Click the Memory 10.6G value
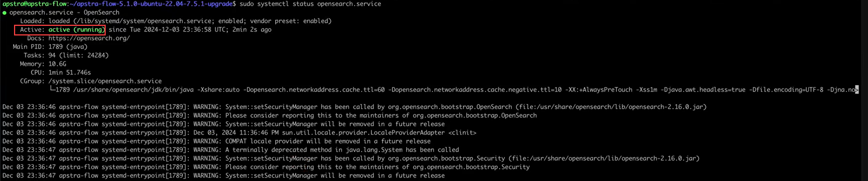This screenshot has width=868, height=181. point(57,64)
